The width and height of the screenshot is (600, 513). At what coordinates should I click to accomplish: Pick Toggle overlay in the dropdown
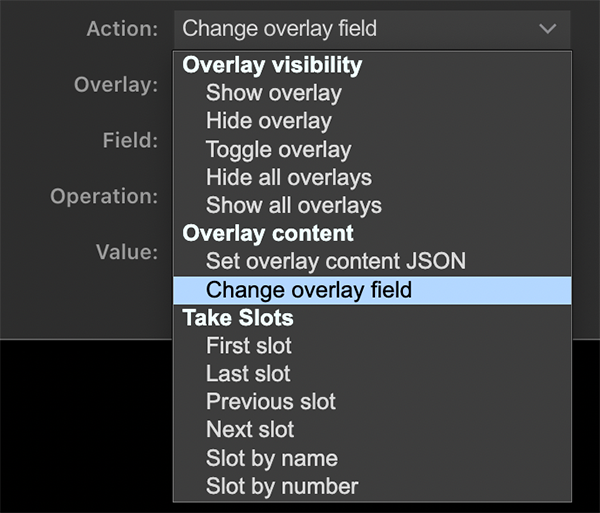click(x=278, y=150)
